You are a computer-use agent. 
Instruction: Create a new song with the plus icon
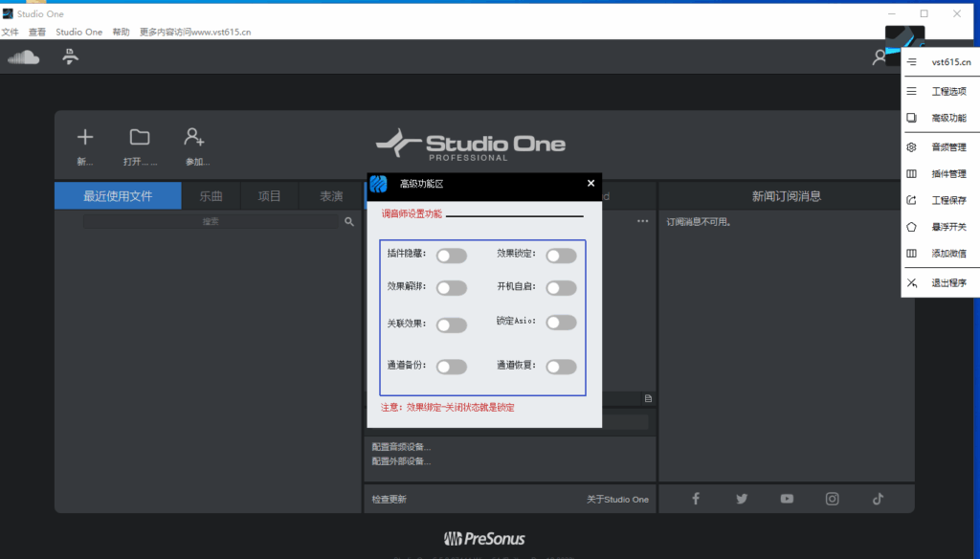pyautogui.click(x=85, y=136)
